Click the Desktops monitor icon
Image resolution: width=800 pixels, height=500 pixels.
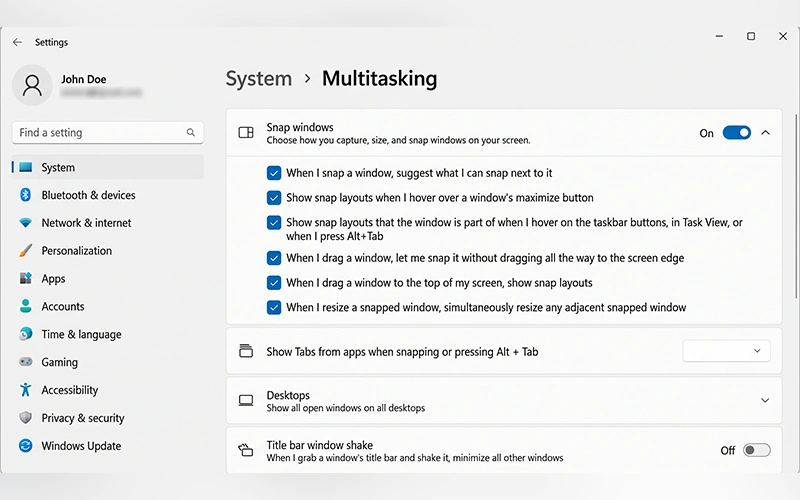(246, 401)
